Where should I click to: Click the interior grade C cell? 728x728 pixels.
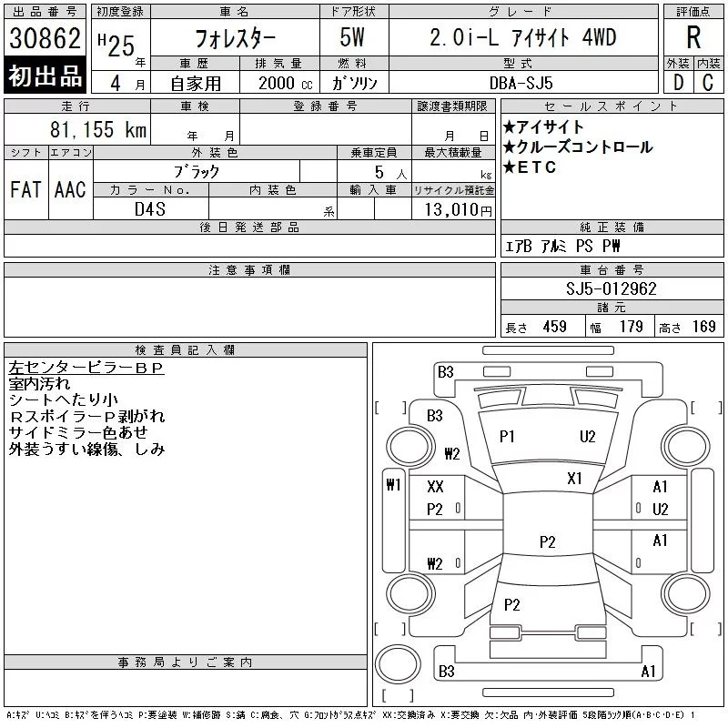[708, 82]
